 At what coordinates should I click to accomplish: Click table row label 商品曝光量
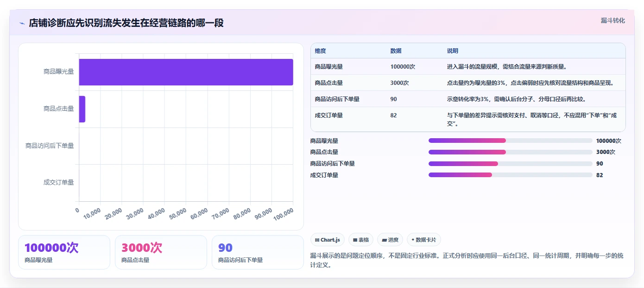(328, 66)
